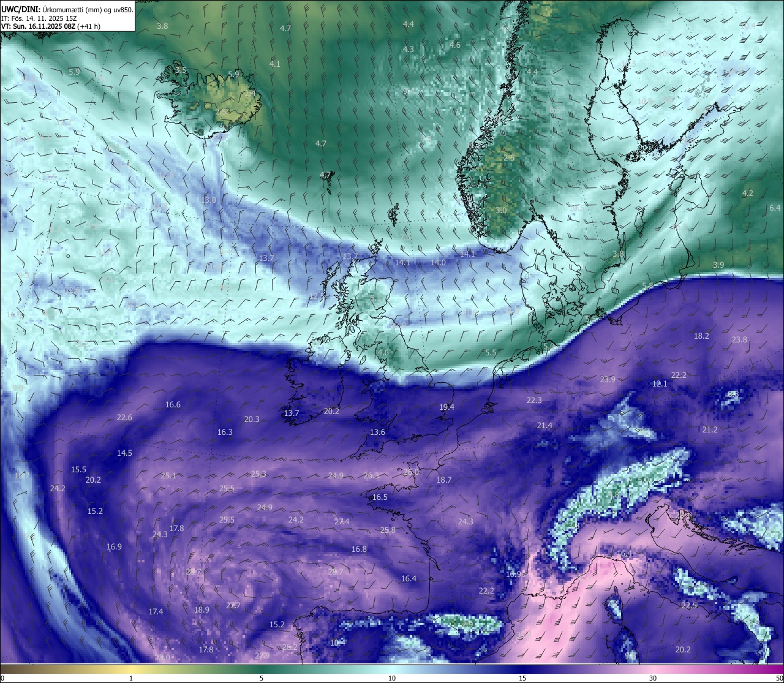Image resolution: width=784 pixels, height=683 pixels.
Task: Click the 6.4 value at the east edge
Action: 775,208
